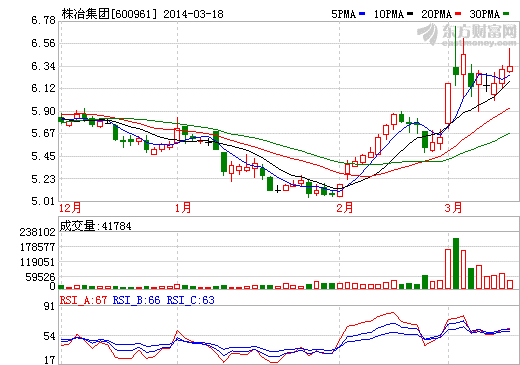Click the last red candlestick in March
Viewport: 520px width, 365px height.
[x=510, y=69]
